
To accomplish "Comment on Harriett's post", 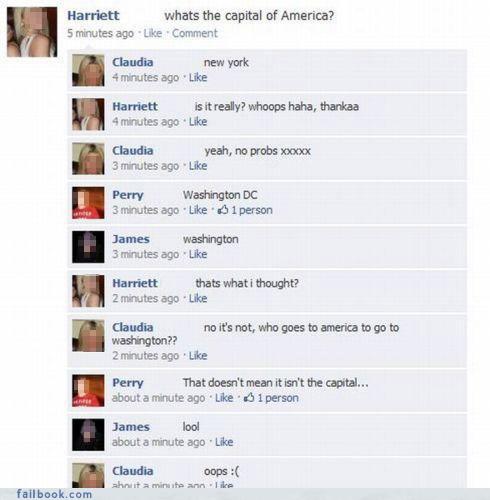I will pyautogui.click(x=195, y=33).
